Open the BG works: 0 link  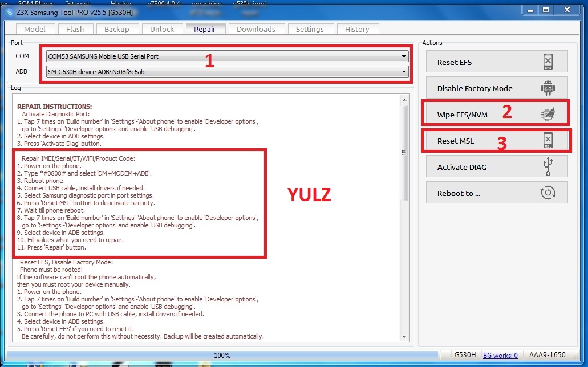[500, 356]
